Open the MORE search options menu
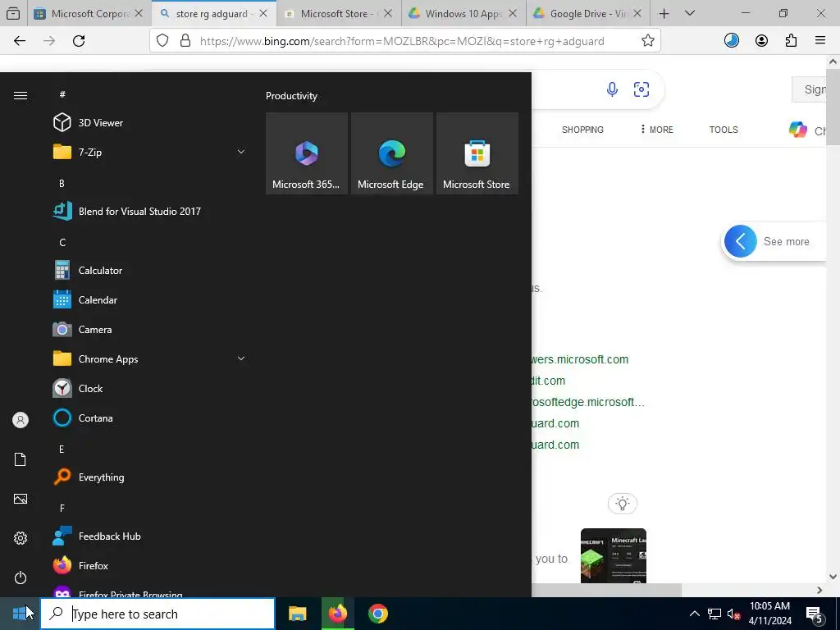 657,130
